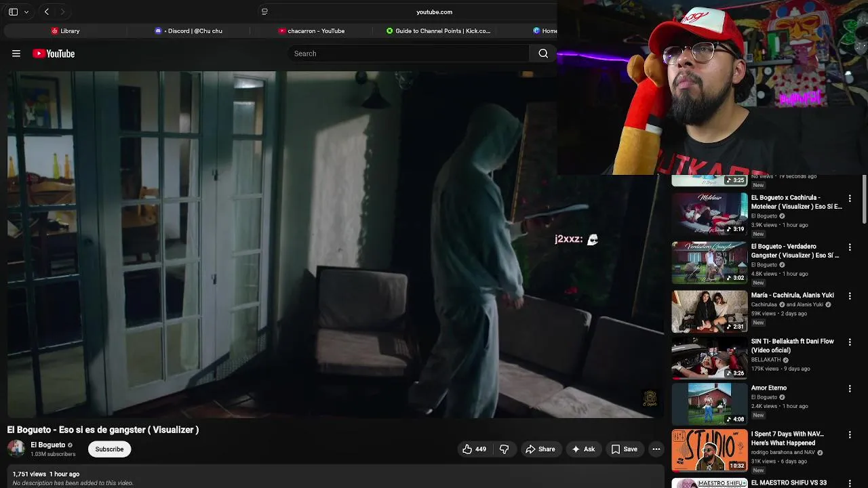This screenshot has width=868, height=488.
Task: Open the Verdadero Gangster thumbnail
Action: [709, 262]
